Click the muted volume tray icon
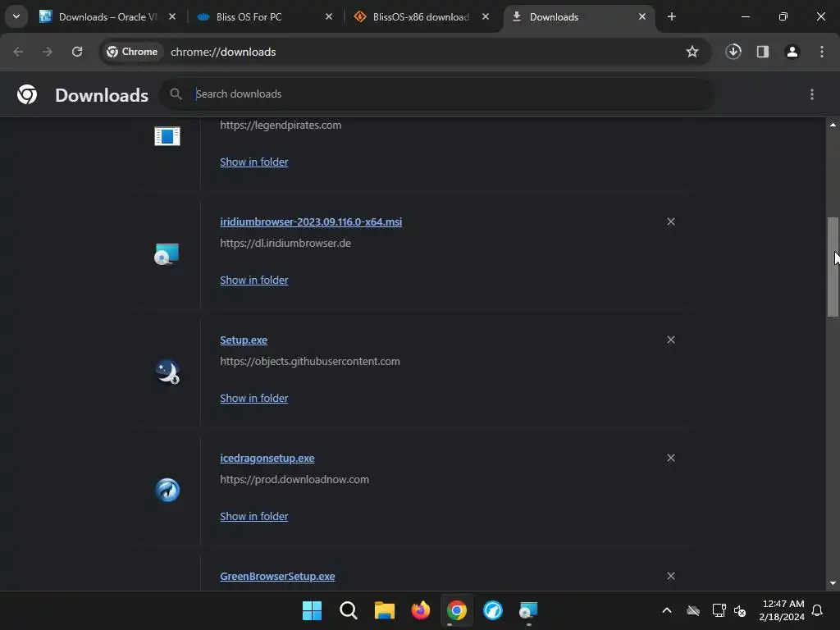Screen dimensions: 840x630 pyautogui.click(x=740, y=610)
